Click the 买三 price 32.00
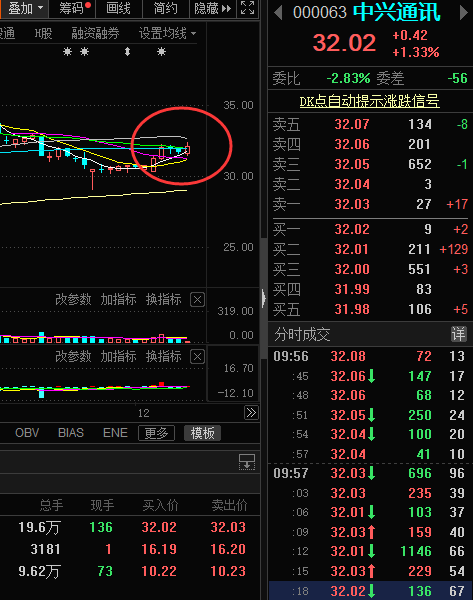Screen dimensions: 473x600 point(352,269)
